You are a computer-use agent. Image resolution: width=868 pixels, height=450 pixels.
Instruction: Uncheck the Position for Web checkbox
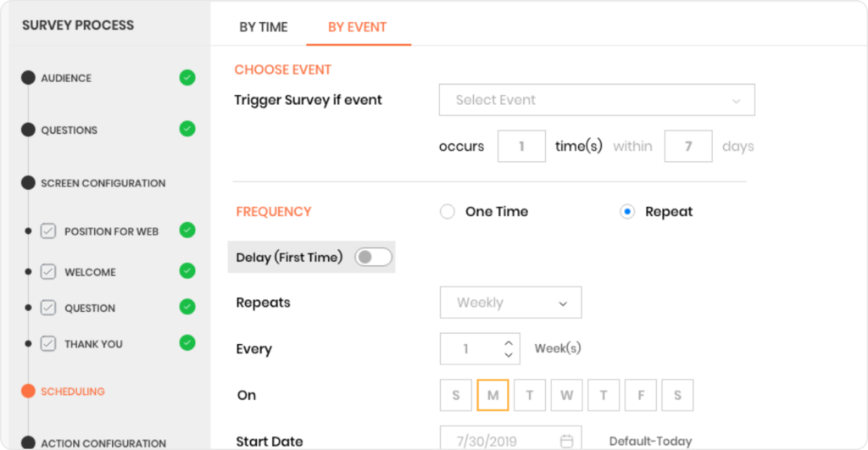[48, 231]
